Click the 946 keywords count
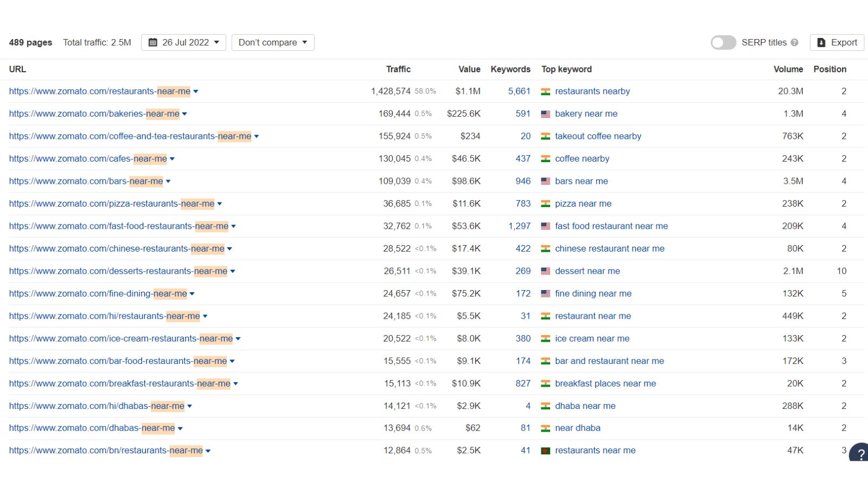 point(523,181)
